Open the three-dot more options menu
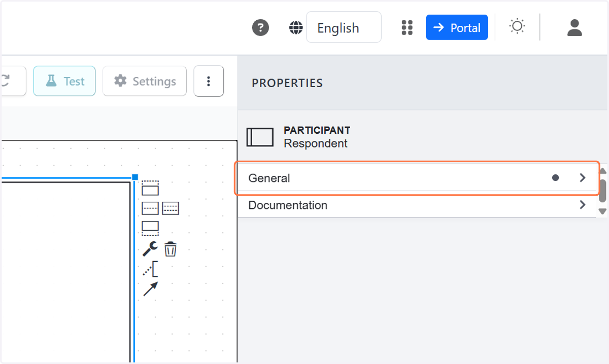609x364 pixels. [209, 81]
